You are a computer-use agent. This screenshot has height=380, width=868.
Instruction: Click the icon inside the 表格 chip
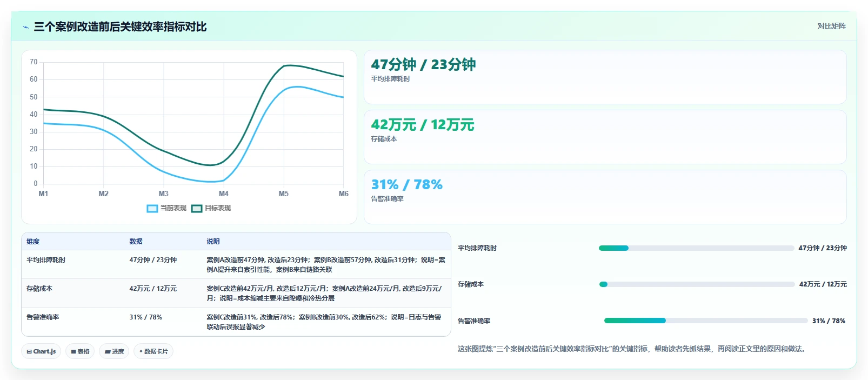pyautogui.click(x=74, y=351)
